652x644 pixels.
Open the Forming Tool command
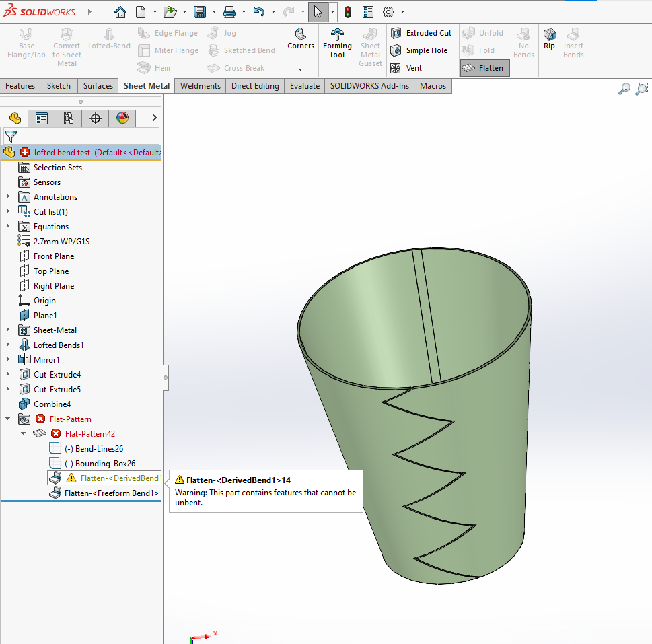click(337, 44)
